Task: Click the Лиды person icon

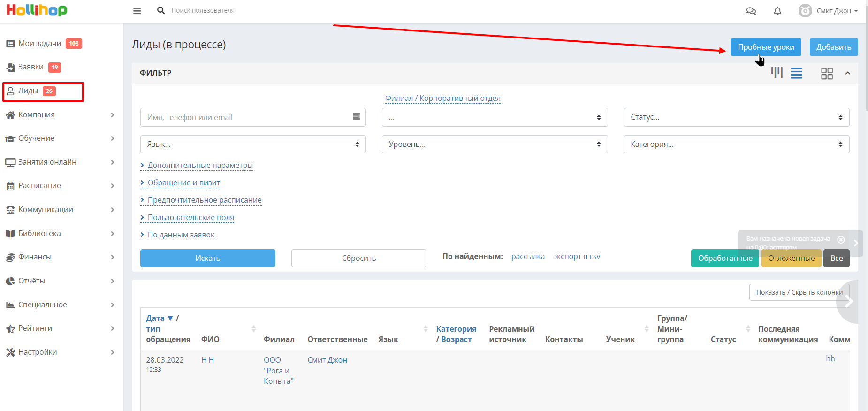Action: [10, 91]
